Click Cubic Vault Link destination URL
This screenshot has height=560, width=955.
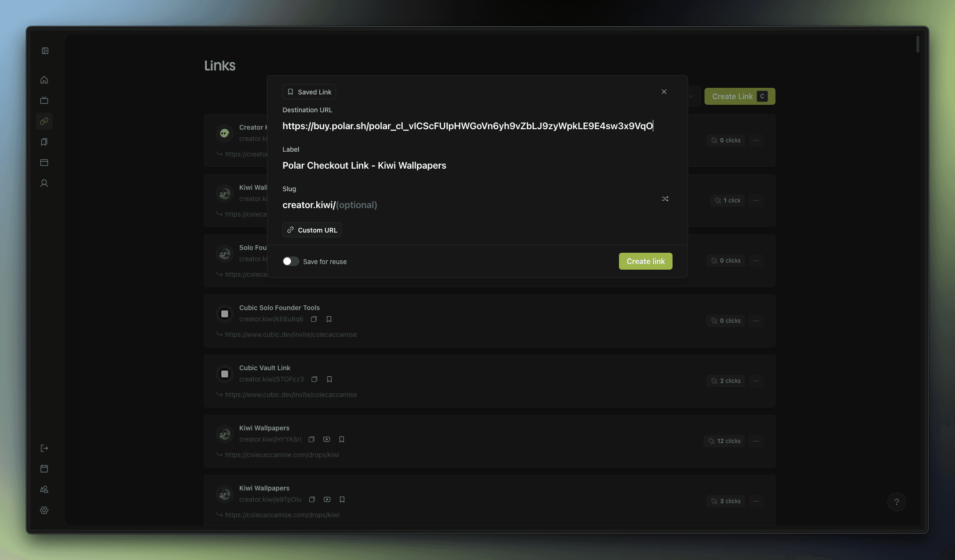coord(291,395)
